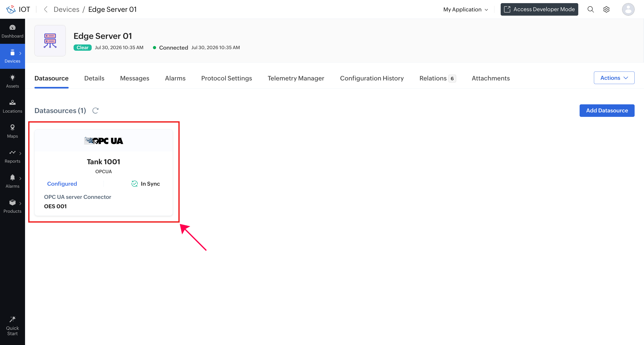
Task: Open the My Application dropdown
Action: pyautogui.click(x=466, y=9)
